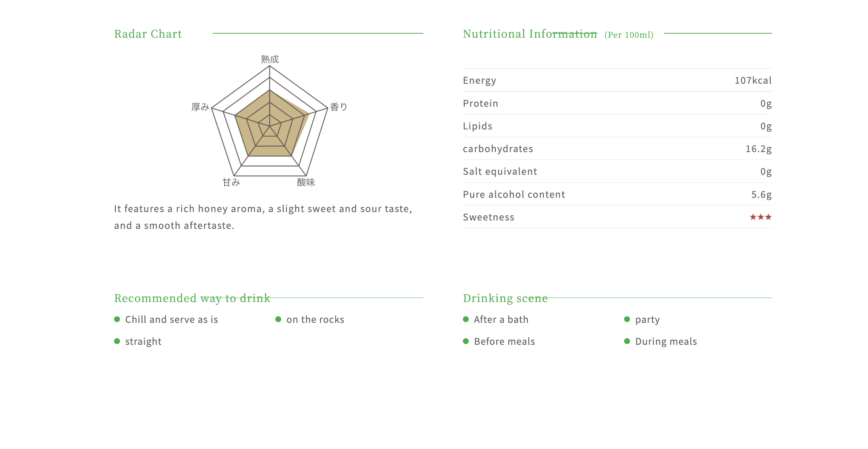
Task: Select the 'Drinking scene' heading
Action: [505, 298]
